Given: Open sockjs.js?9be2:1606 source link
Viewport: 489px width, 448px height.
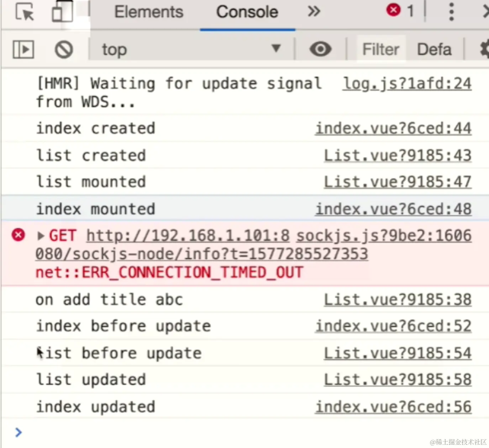Looking at the screenshot, I should tap(384, 236).
